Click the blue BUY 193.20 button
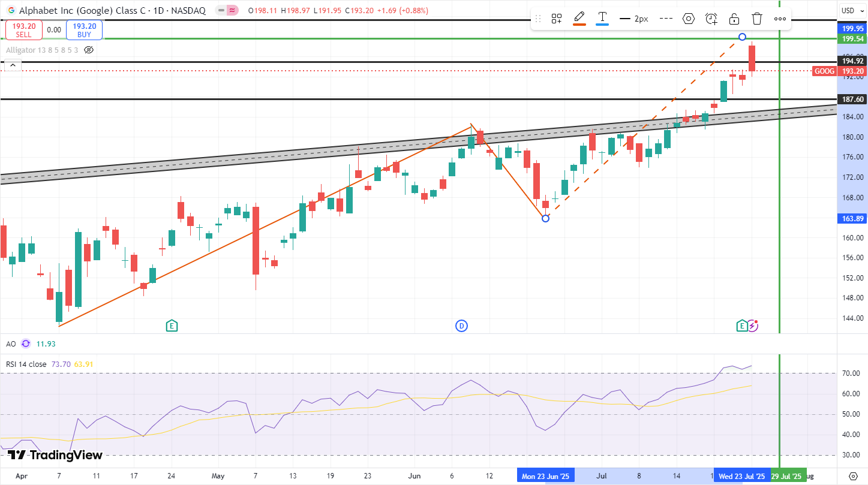The width and height of the screenshot is (868, 485). [x=84, y=30]
